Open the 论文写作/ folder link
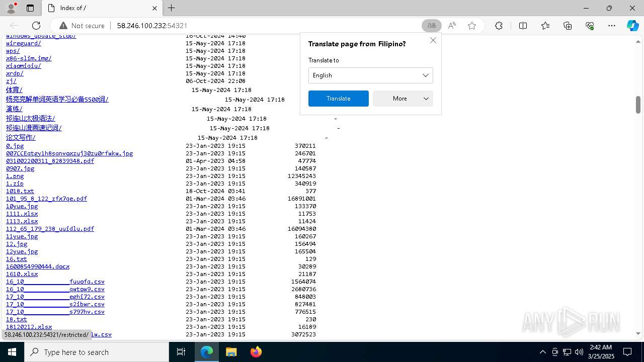The image size is (644, 362). pos(21,138)
